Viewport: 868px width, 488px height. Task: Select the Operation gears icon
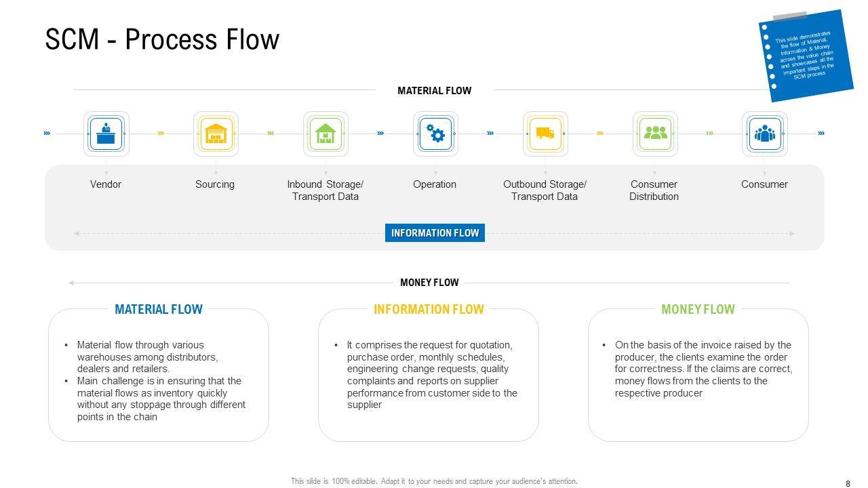pos(435,134)
